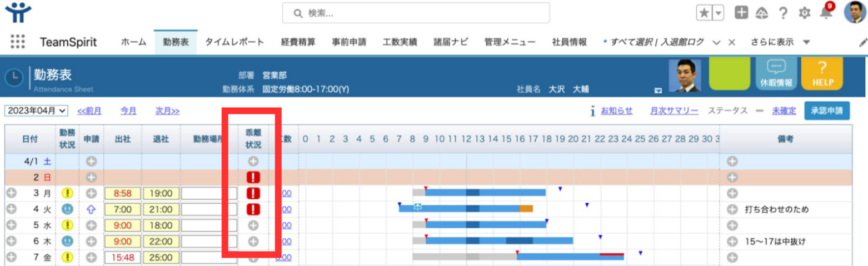Open the app launcher grid icon
The image size is (868, 266).
tap(18, 42)
